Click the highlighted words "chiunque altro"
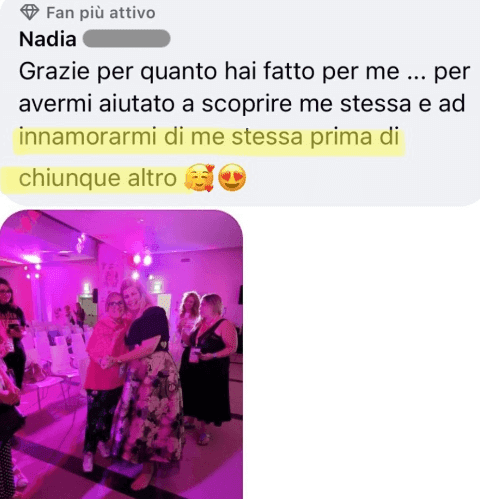Image resolution: width=480 pixels, height=499 pixels. [98, 178]
